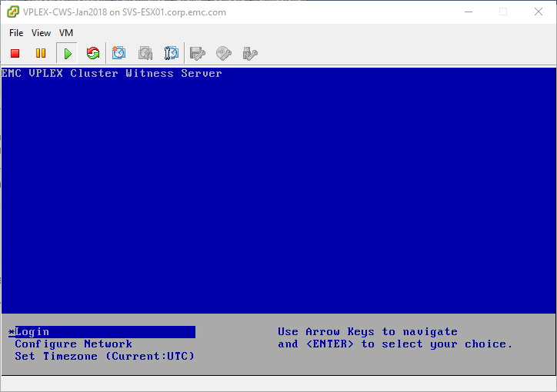Open Snapshot Manager wrench-and-clock icon
This screenshot has height=392, width=557.
(172, 53)
